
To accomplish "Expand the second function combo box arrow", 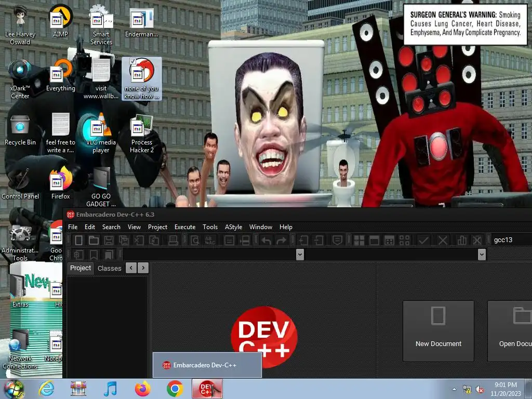I will pos(482,255).
